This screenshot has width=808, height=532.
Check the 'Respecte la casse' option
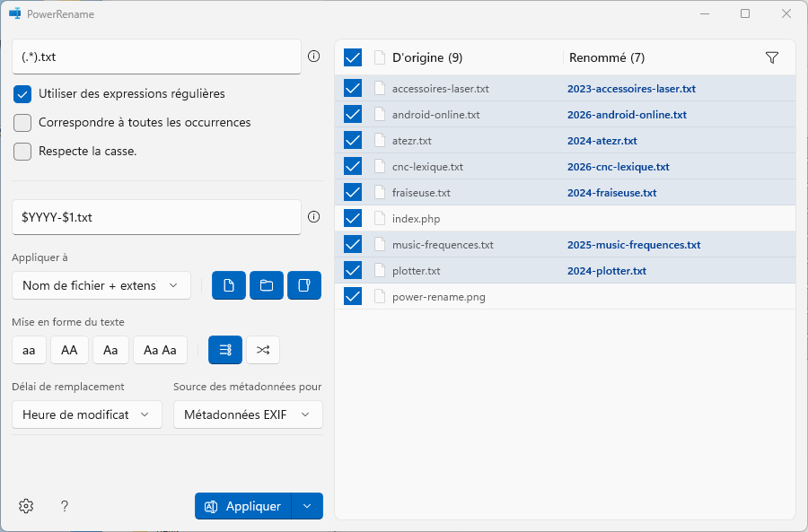tap(22, 151)
